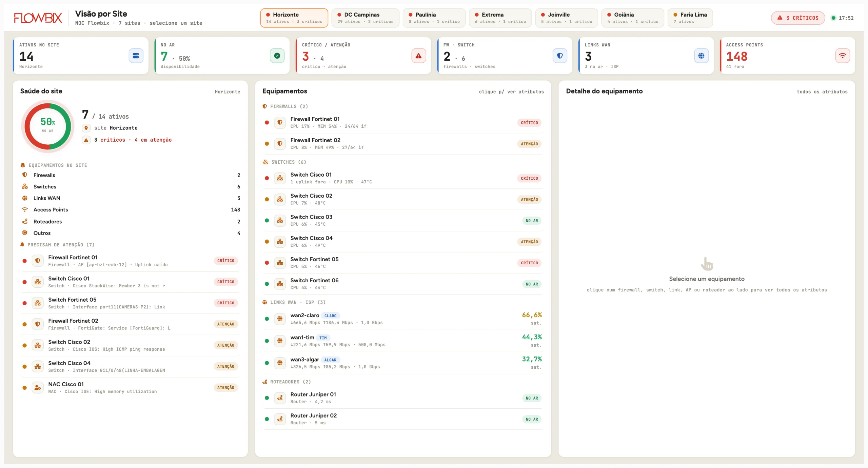
Task: Click the 32,7% saturation value
Action: click(x=532, y=359)
